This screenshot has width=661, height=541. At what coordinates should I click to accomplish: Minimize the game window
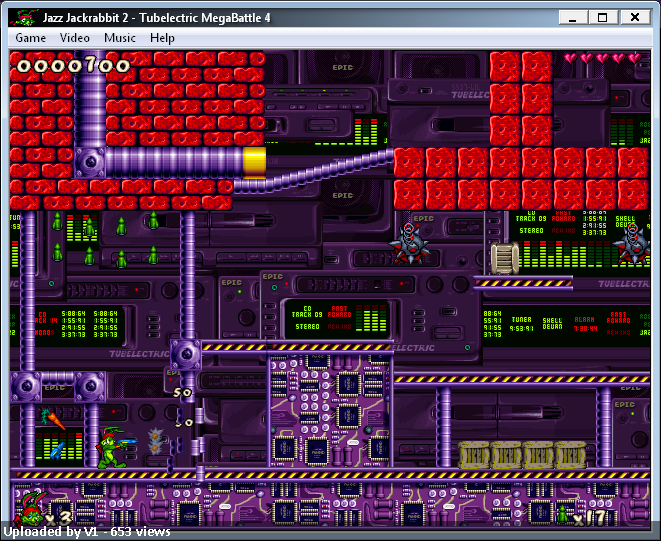[x=573, y=17]
